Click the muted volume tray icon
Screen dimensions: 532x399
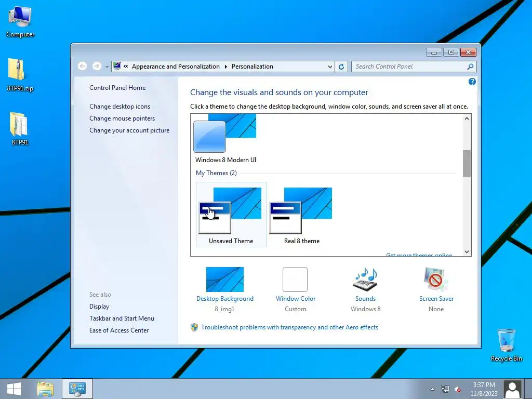458,389
